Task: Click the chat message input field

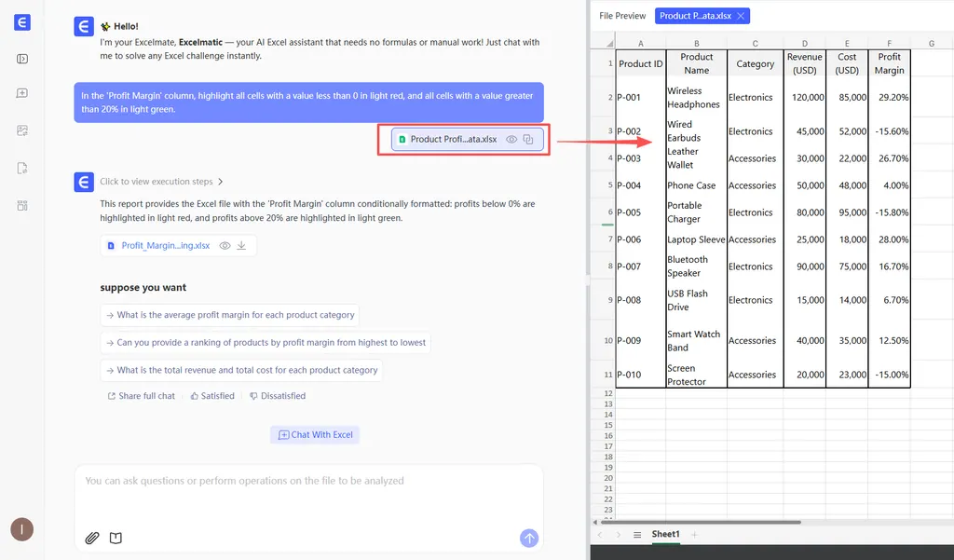Action: [307, 494]
